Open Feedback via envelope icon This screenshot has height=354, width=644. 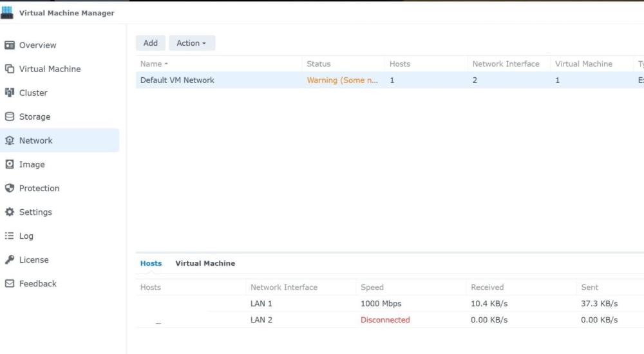click(10, 284)
